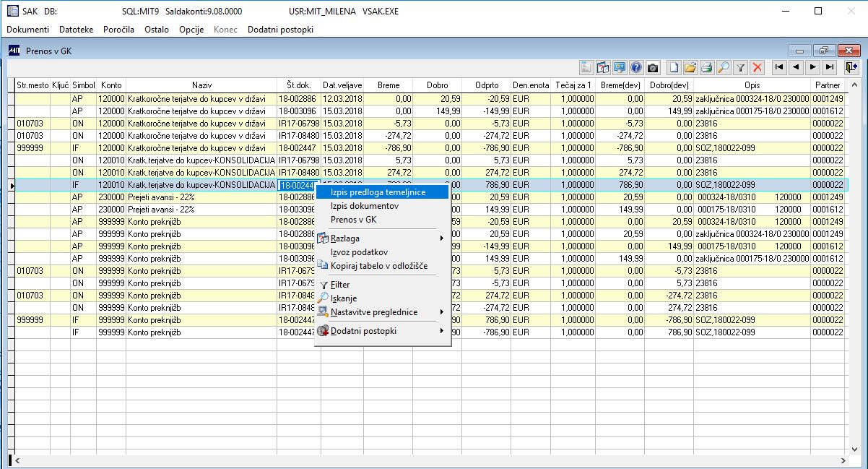The height and width of the screenshot is (469, 868).
Task: Jump to first record navigation button
Action: click(x=778, y=67)
